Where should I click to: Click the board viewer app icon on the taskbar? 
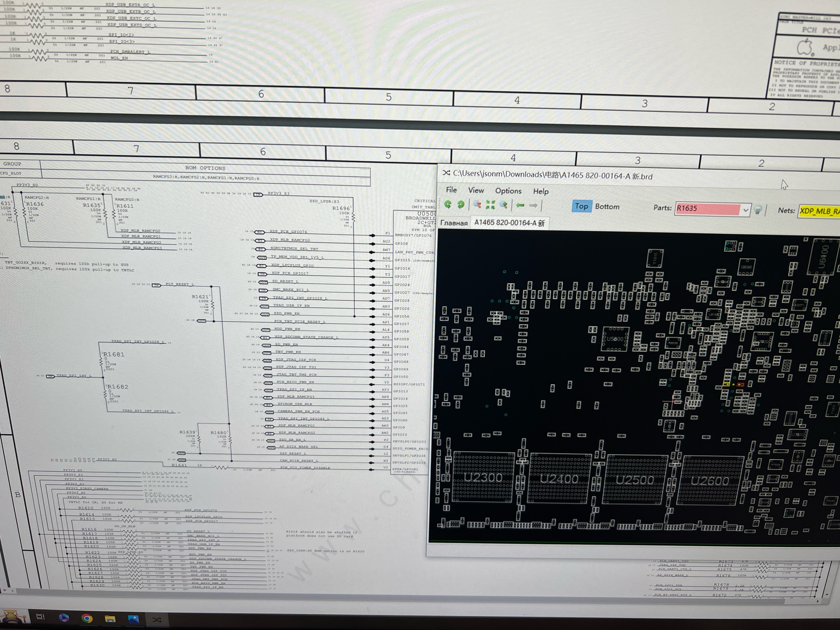coord(157,620)
